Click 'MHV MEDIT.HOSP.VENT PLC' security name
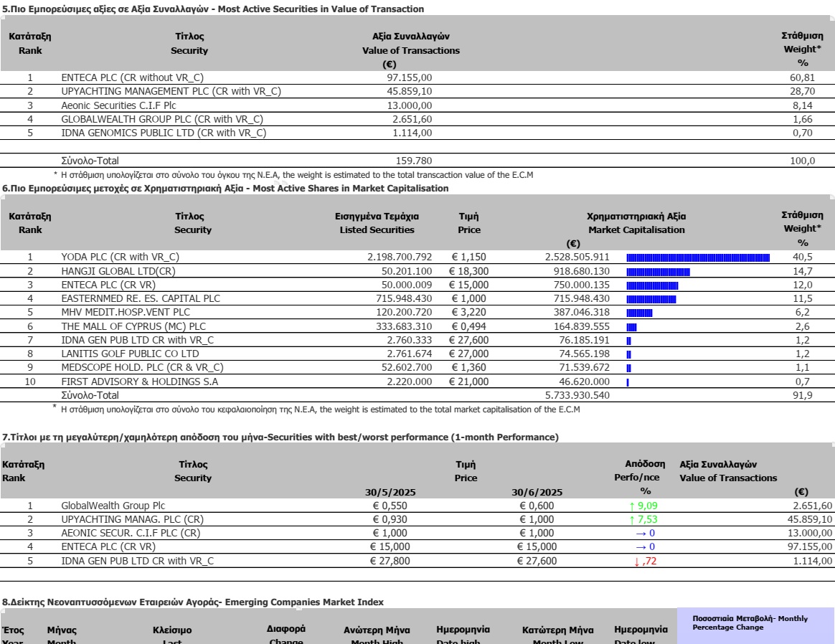835x644 pixels. [x=126, y=313]
